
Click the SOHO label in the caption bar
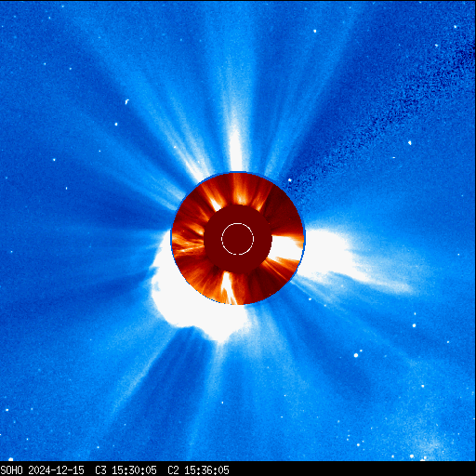point(11,470)
